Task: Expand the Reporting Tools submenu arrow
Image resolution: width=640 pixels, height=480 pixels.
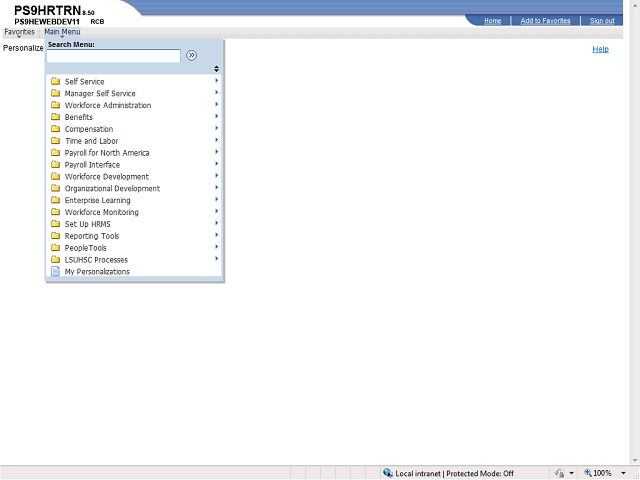Action: (216, 236)
